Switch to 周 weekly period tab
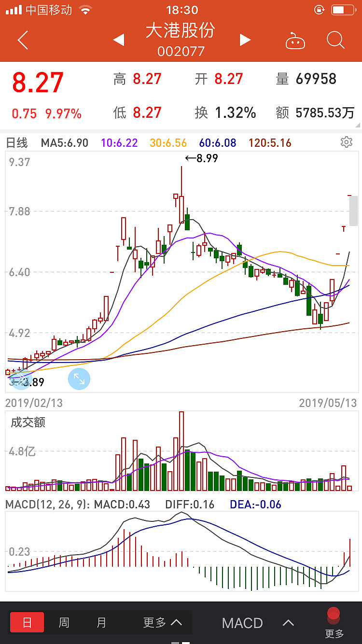 (64, 622)
